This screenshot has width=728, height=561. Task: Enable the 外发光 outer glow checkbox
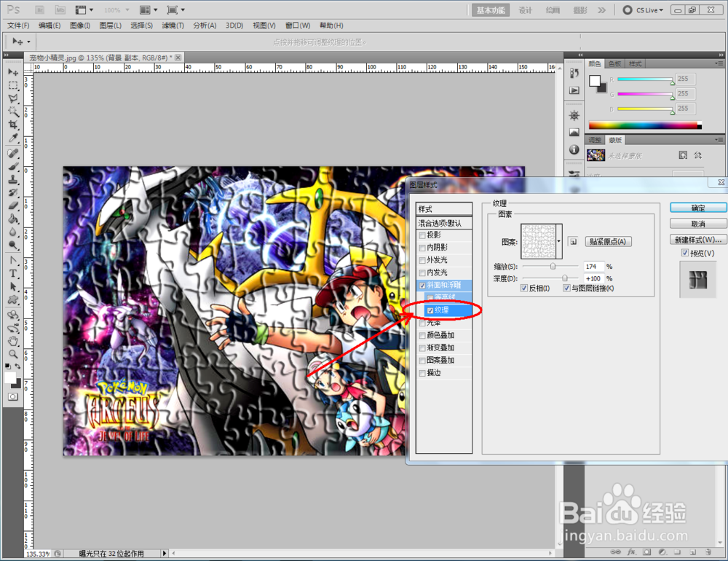click(422, 260)
